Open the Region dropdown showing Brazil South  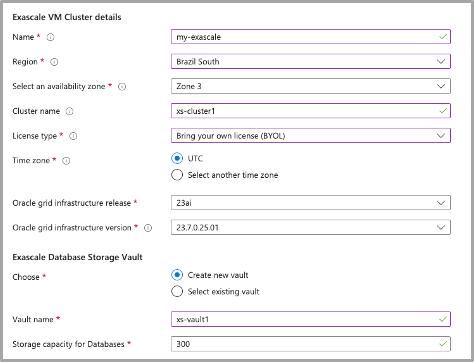[311, 62]
